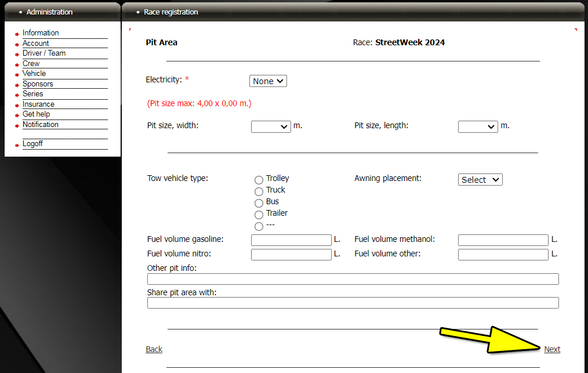Viewport: 588px width, 373px height.
Task: Click the 'Administration' panel title
Action: pos(49,12)
